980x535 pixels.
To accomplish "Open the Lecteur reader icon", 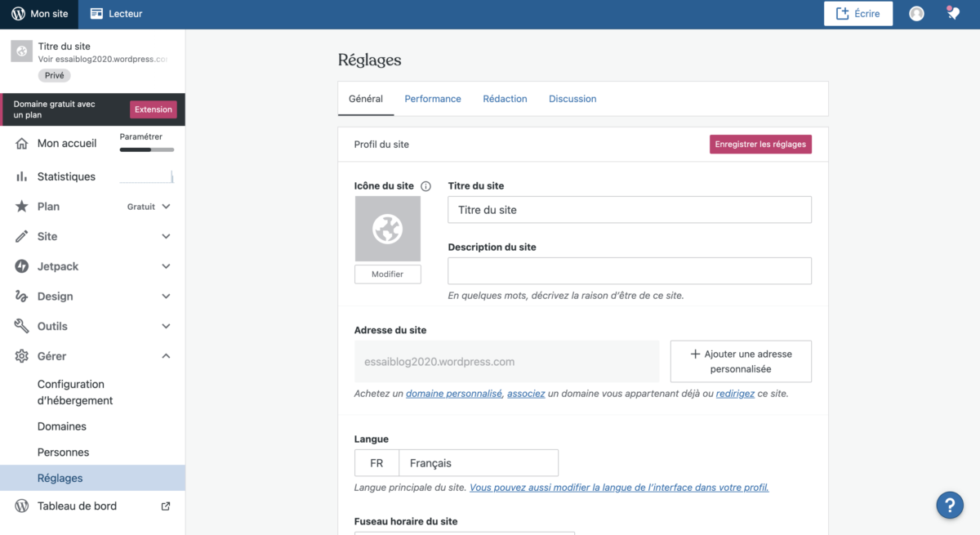I will (x=97, y=14).
